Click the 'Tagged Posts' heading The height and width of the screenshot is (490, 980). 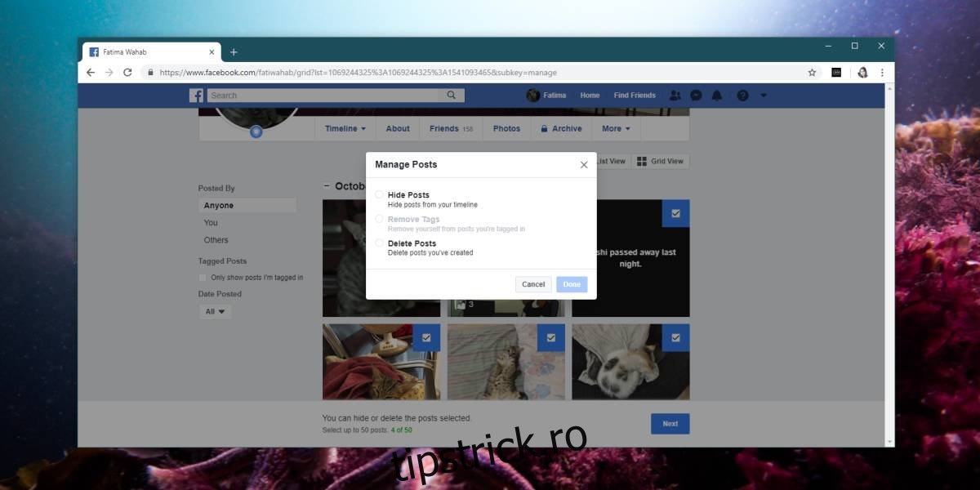click(222, 261)
